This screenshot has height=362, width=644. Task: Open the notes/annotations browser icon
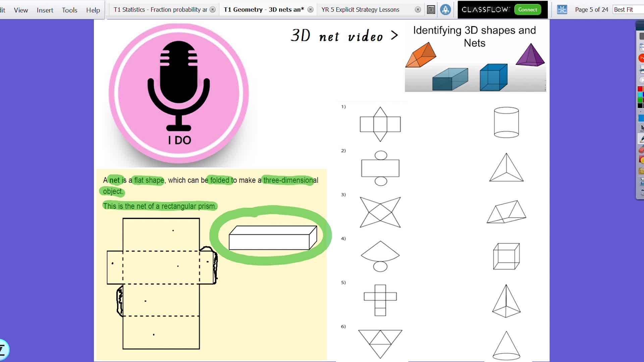pos(431,10)
